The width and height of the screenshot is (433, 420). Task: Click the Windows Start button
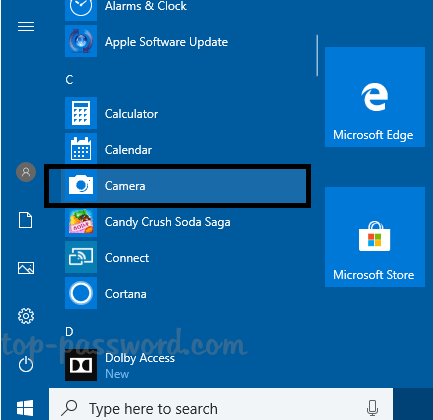(x=25, y=408)
